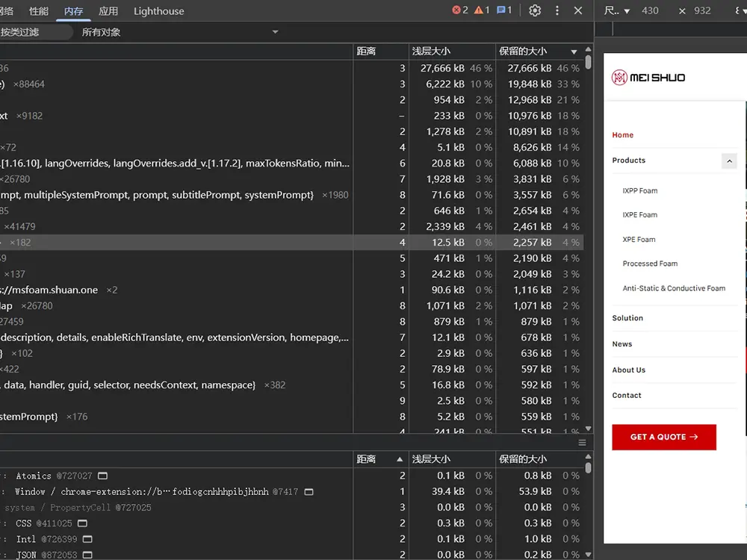Collapse the Products submenu chevron
This screenshot has width=747, height=560.
point(729,161)
